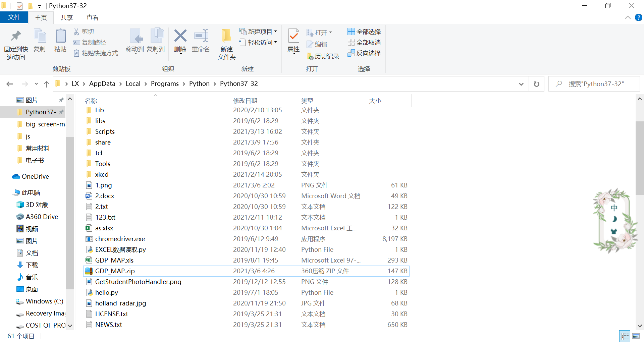Screen dimensions: 644x342
Task: Open the address bar history dropdown
Action: point(521,84)
